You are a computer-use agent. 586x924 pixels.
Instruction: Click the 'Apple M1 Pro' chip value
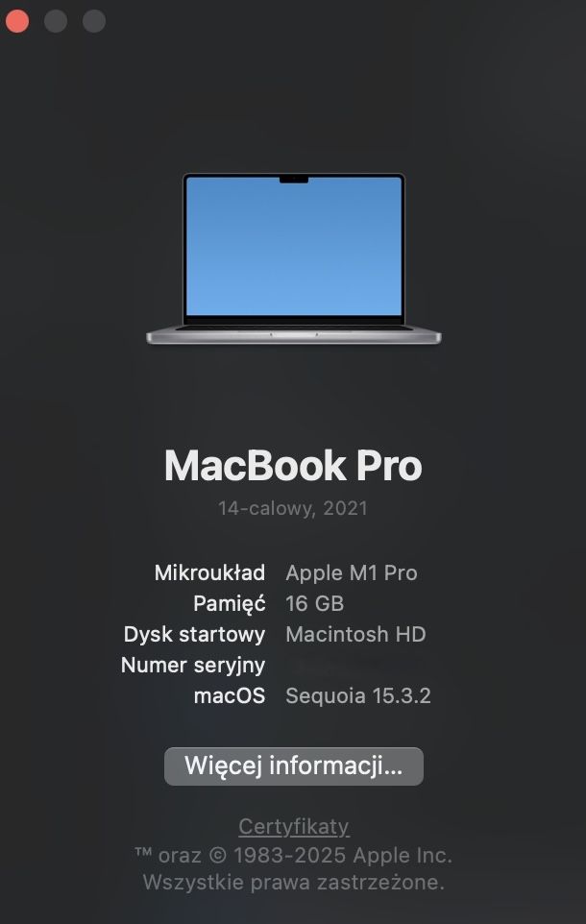pos(352,572)
